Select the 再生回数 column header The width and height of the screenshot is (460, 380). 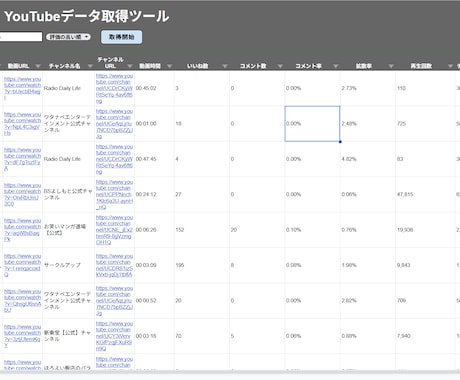(421, 66)
